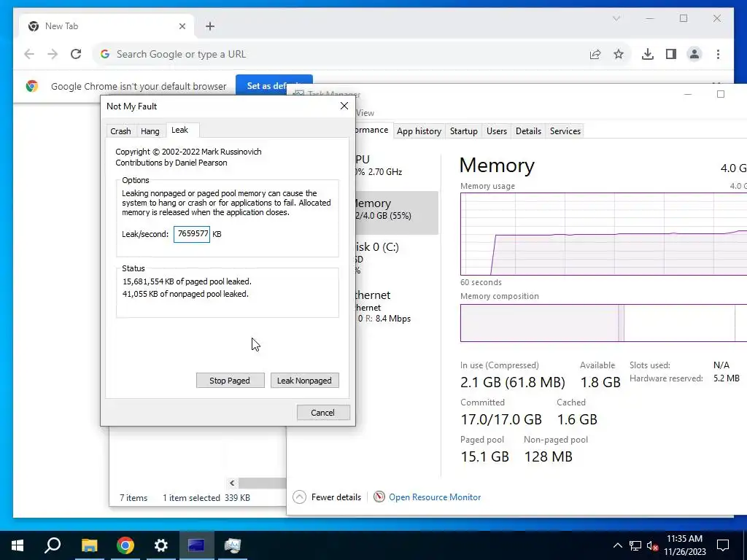Expand Chrome tab search chevron
This screenshot has height=560, width=747.
(616, 18)
